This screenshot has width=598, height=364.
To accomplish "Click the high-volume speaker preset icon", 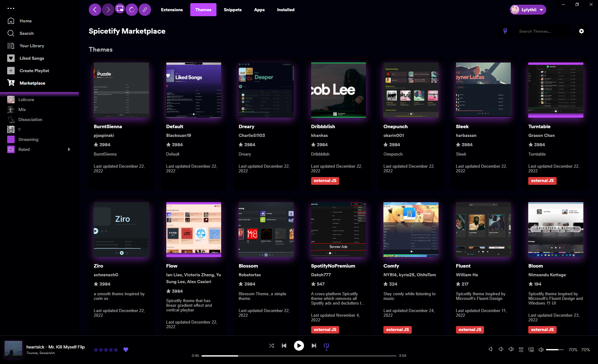I will tap(511, 349).
